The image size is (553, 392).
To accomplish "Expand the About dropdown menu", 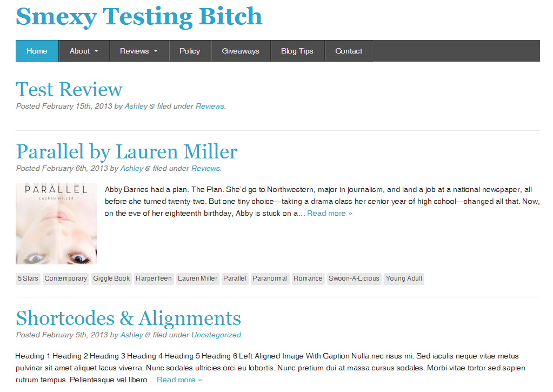I will 84,51.
